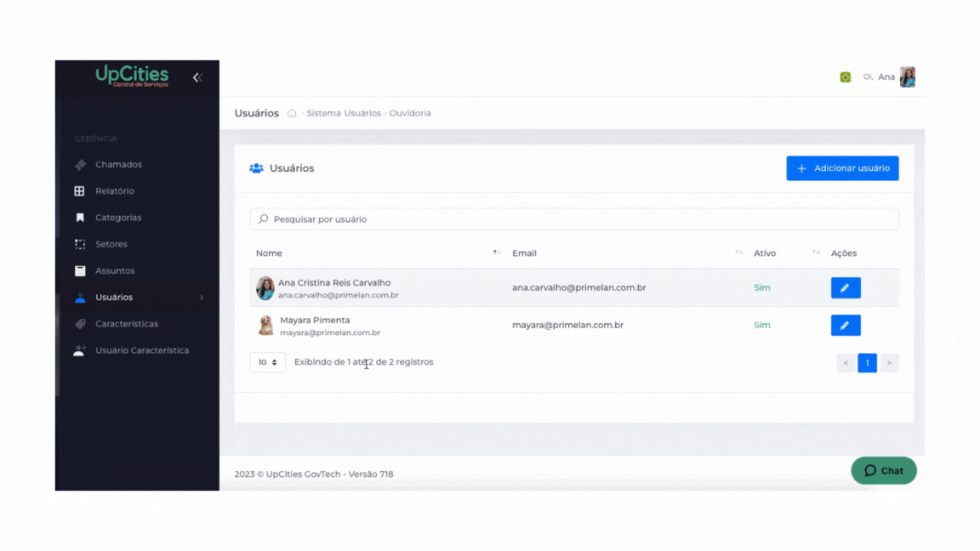Click the search magnifier icon

(263, 219)
